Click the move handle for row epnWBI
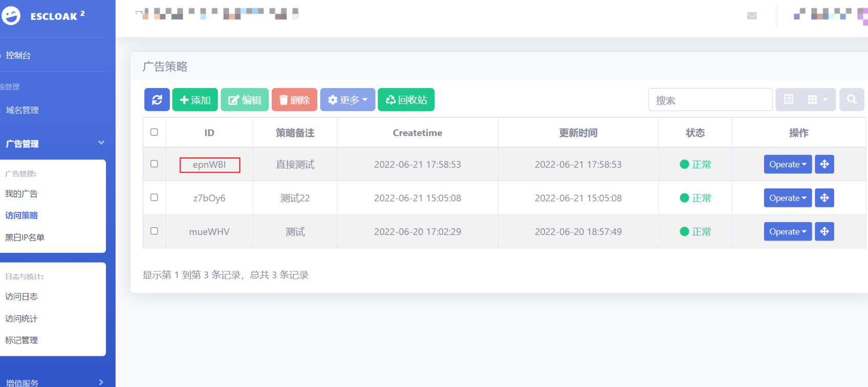Viewport: 868px width, 387px height. 824,164
